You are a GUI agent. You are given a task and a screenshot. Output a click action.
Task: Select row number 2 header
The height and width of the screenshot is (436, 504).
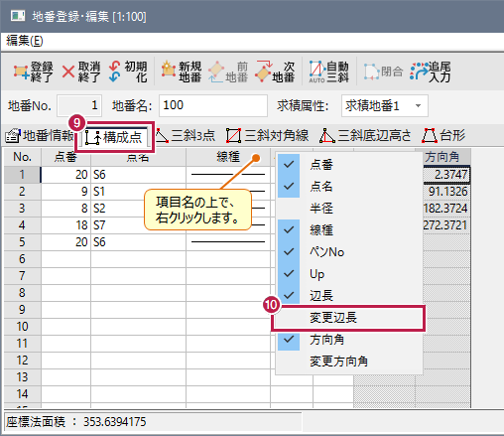point(23,192)
